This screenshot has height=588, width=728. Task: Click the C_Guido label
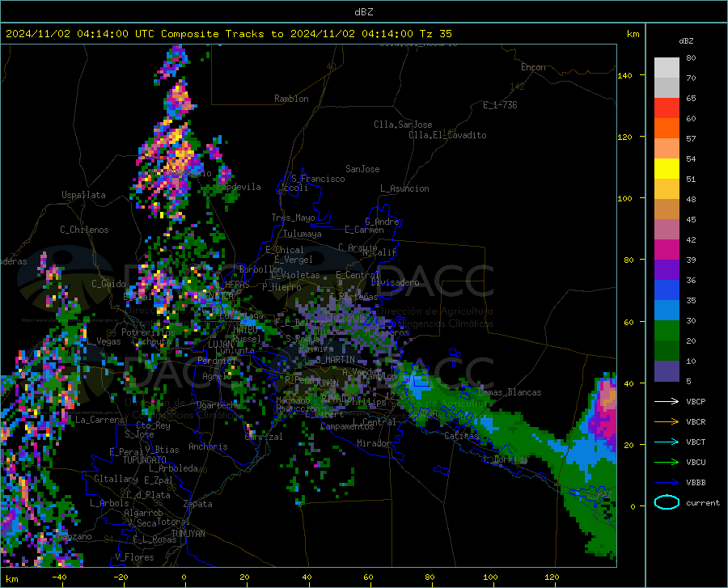tap(108, 284)
